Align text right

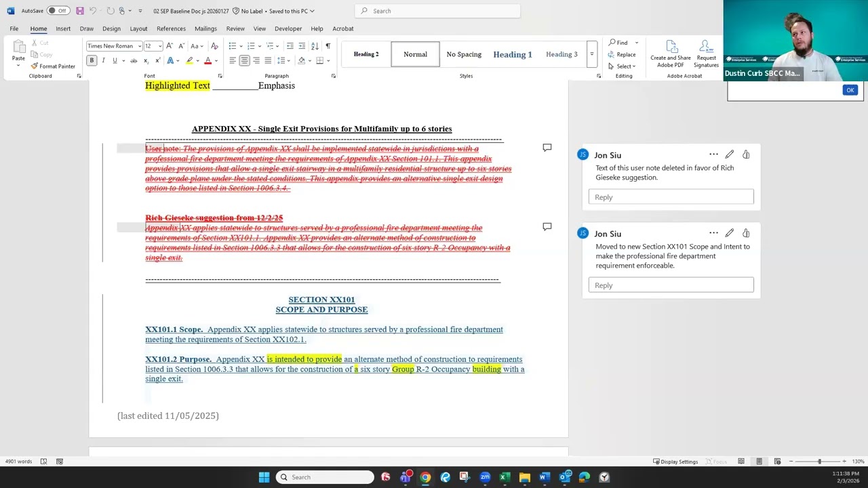(256, 61)
